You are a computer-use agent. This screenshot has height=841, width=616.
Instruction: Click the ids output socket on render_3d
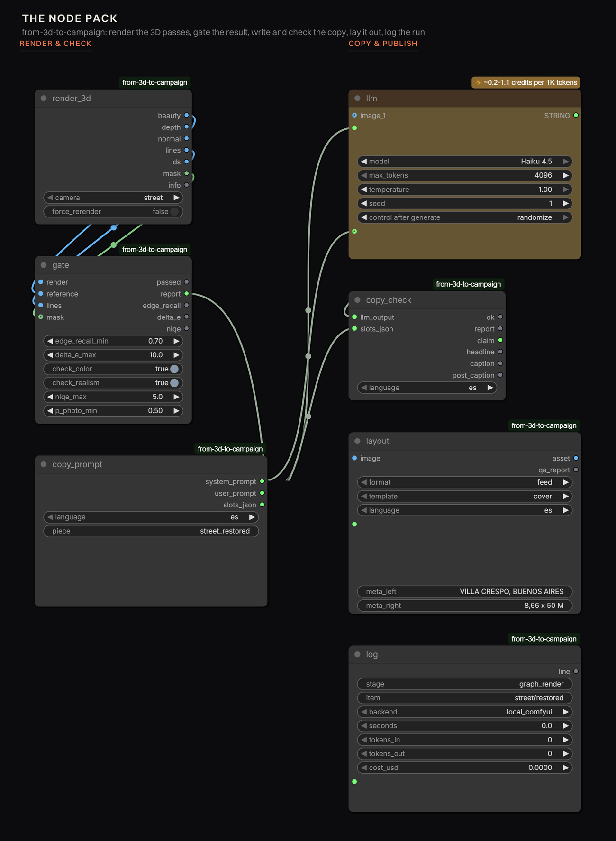click(187, 162)
